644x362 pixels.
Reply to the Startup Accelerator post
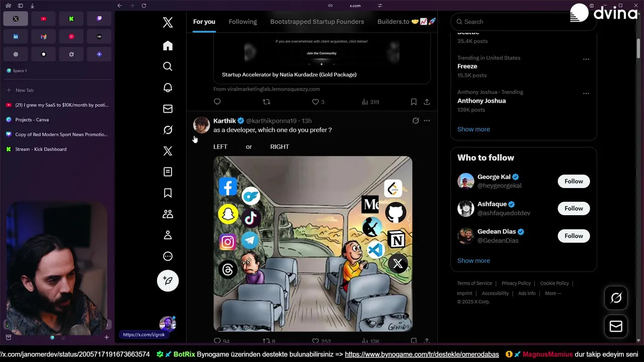pyautogui.click(x=217, y=102)
